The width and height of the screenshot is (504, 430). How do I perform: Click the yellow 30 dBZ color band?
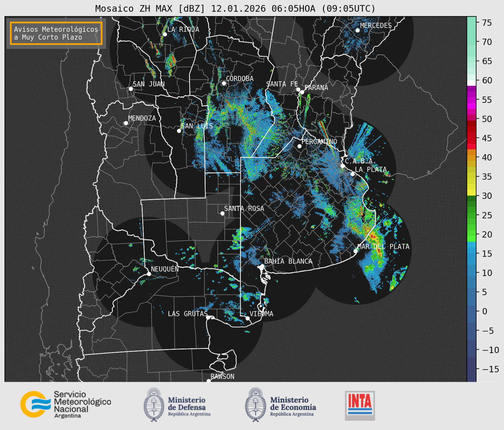(x=471, y=193)
